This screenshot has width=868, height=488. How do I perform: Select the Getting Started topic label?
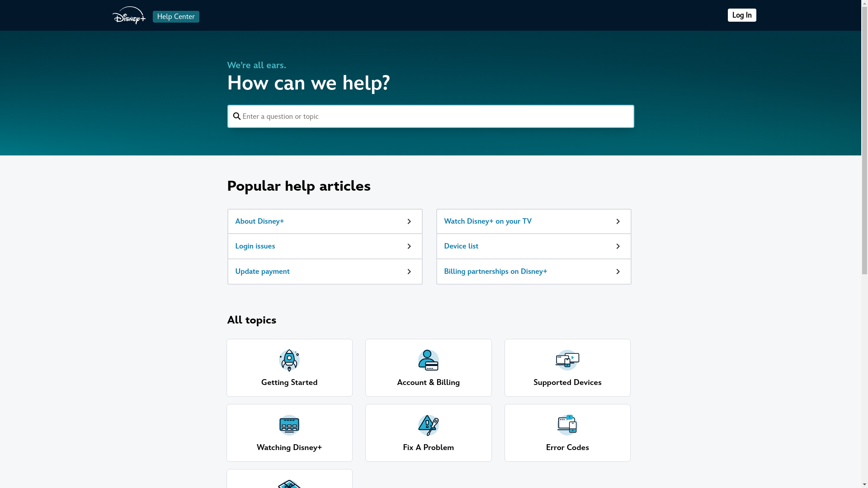[x=289, y=382]
